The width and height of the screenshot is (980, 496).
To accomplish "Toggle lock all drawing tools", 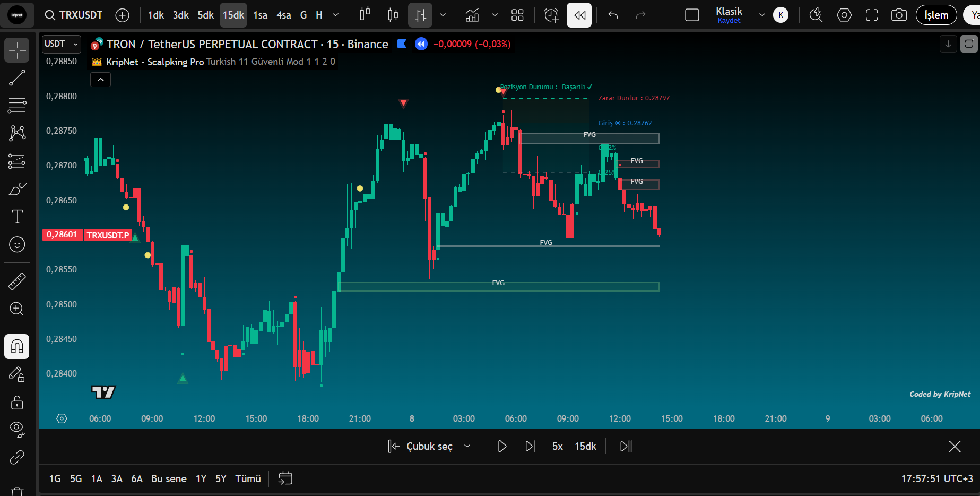I will [x=17, y=403].
